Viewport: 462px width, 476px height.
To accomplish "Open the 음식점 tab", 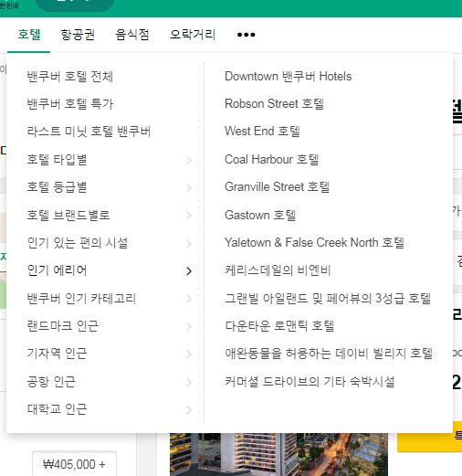I will pyautogui.click(x=132, y=35).
